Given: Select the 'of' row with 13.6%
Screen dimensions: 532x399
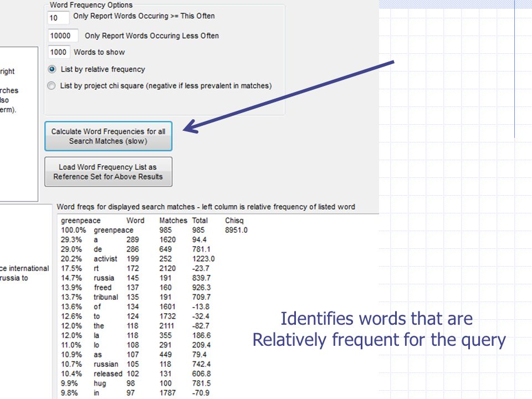Looking at the screenshot, I should pyautogui.click(x=135, y=306).
